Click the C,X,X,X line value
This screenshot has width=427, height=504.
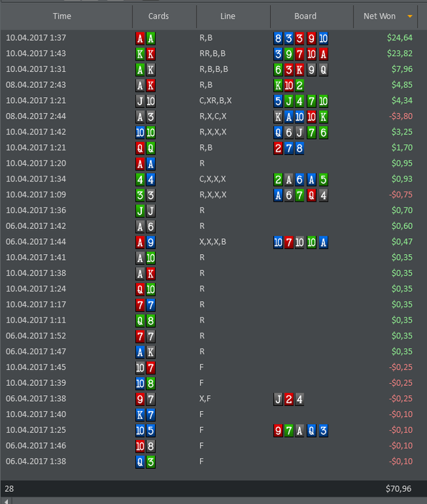coord(212,179)
